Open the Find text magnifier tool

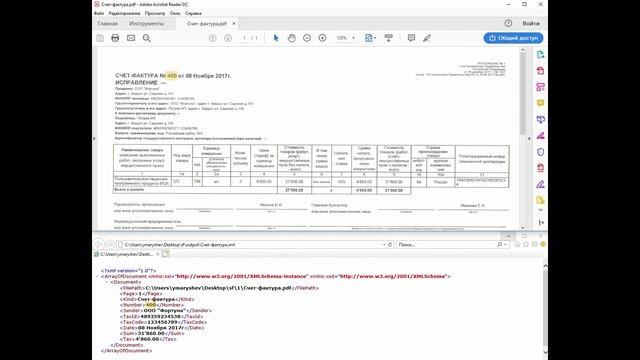147,38
